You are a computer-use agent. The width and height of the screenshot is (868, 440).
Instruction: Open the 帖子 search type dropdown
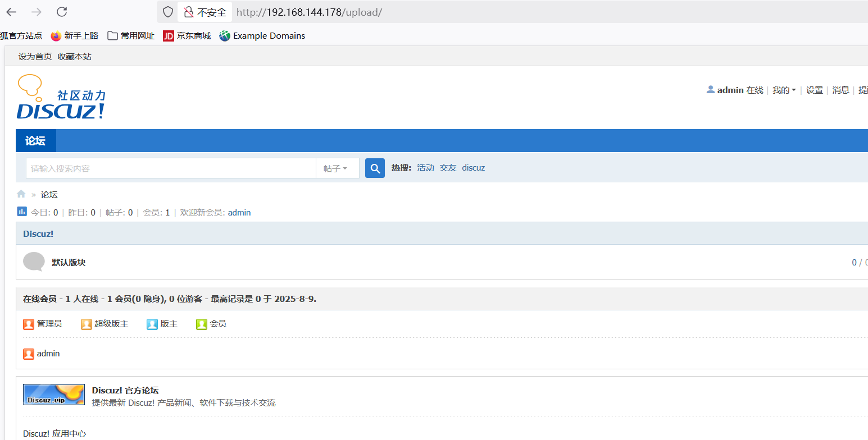coord(337,168)
